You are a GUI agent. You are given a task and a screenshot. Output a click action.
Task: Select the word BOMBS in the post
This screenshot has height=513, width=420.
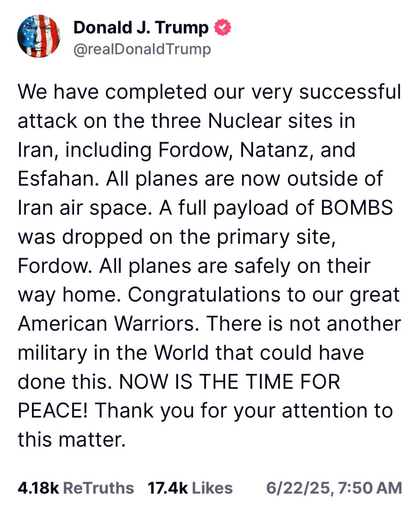point(357,208)
